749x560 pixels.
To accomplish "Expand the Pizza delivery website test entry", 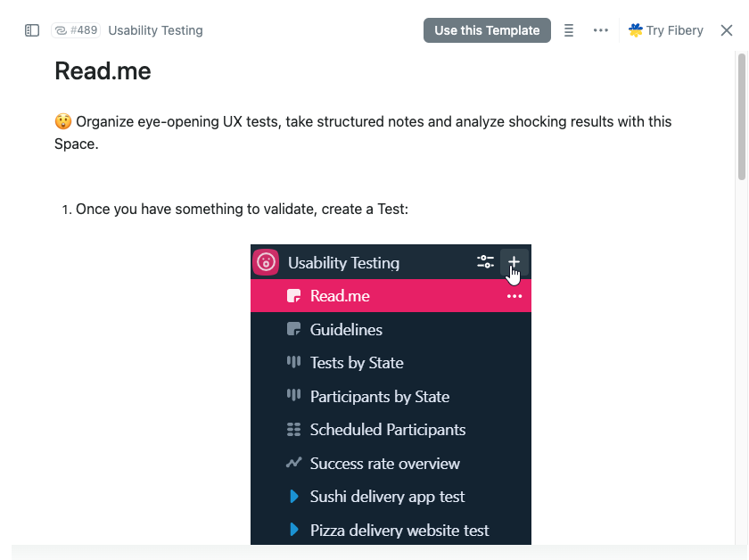I will point(294,530).
